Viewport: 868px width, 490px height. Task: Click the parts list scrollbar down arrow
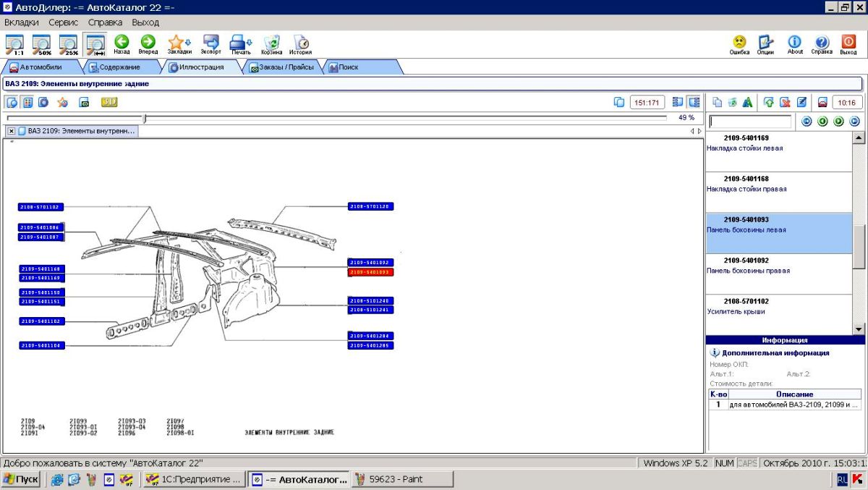(x=859, y=329)
